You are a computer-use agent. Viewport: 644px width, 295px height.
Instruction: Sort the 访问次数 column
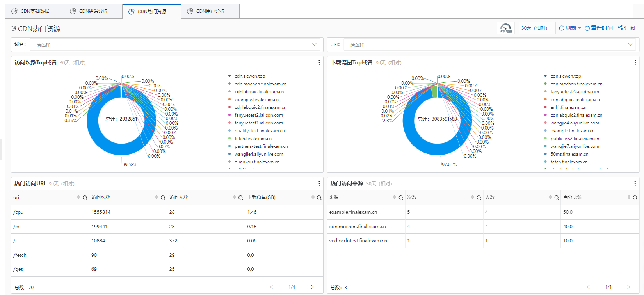click(157, 197)
